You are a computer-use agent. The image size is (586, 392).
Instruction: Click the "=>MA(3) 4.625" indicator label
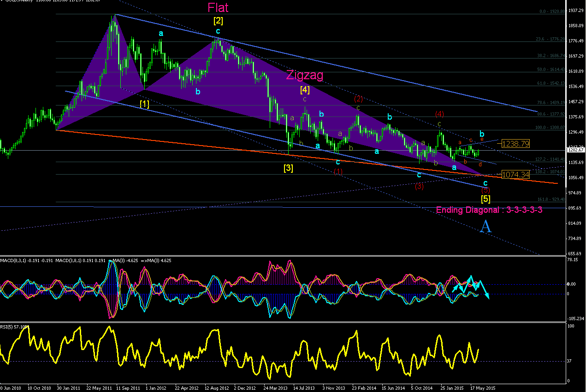coord(155,260)
